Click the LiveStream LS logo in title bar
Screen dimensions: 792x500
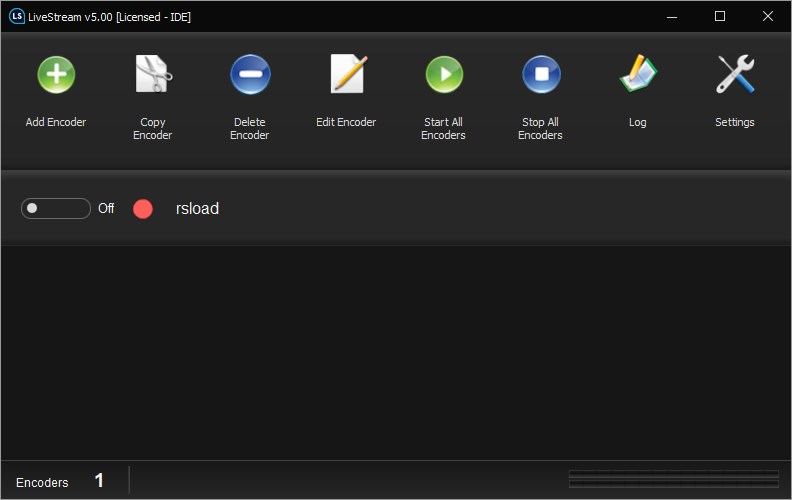tap(17, 16)
